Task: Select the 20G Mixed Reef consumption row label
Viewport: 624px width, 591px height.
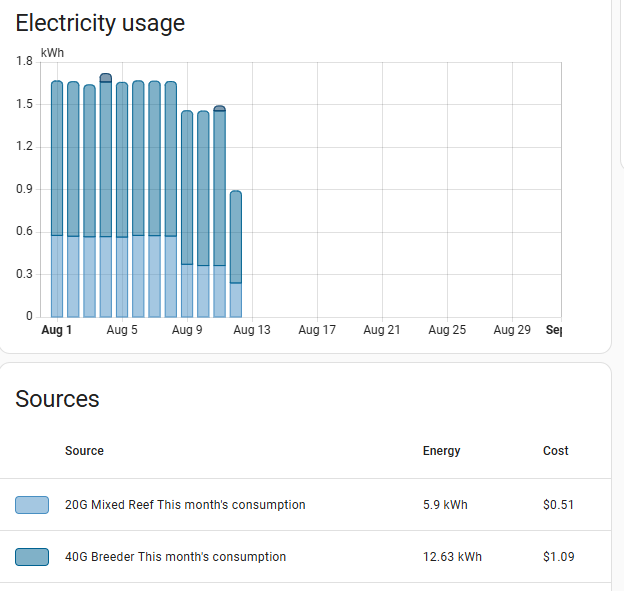Action: pos(185,505)
